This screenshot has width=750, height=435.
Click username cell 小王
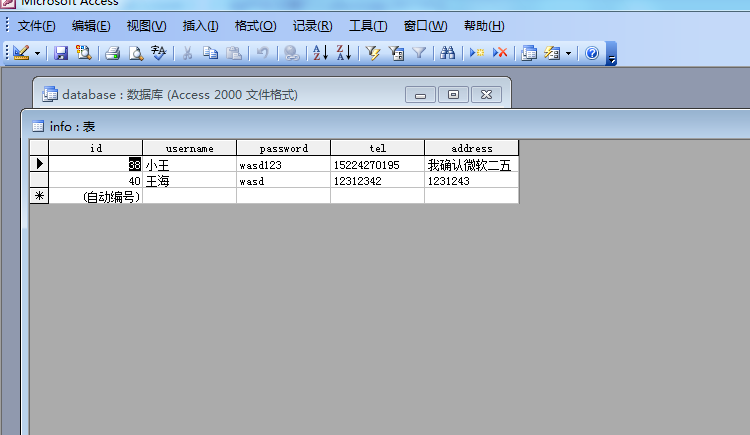(x=189, y=164)
